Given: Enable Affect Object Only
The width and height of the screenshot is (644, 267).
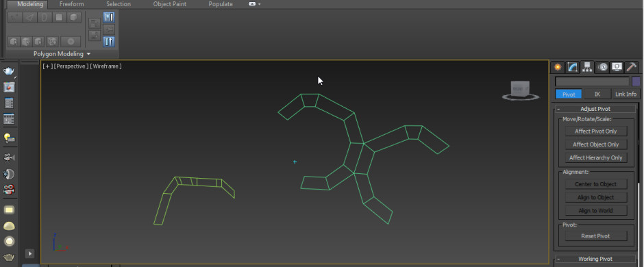Looking at the screenshot, I should (x=595, y=144).
